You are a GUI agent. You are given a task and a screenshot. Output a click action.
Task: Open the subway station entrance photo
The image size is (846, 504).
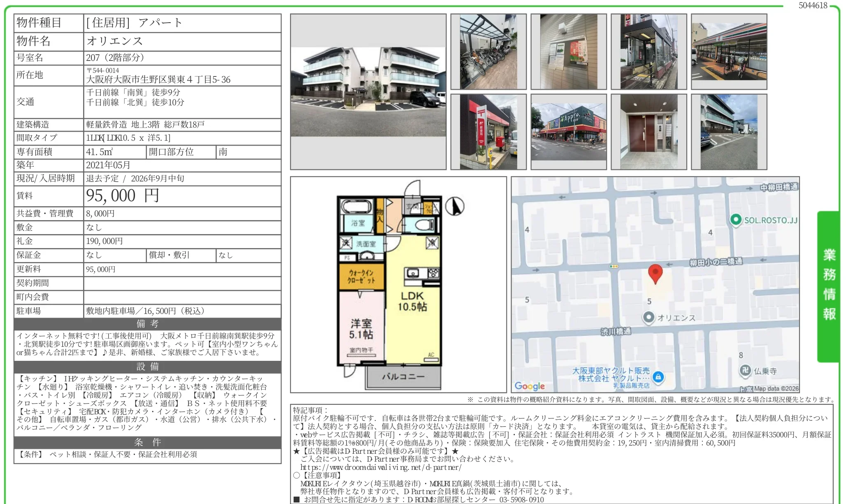(x=649, y=52)
